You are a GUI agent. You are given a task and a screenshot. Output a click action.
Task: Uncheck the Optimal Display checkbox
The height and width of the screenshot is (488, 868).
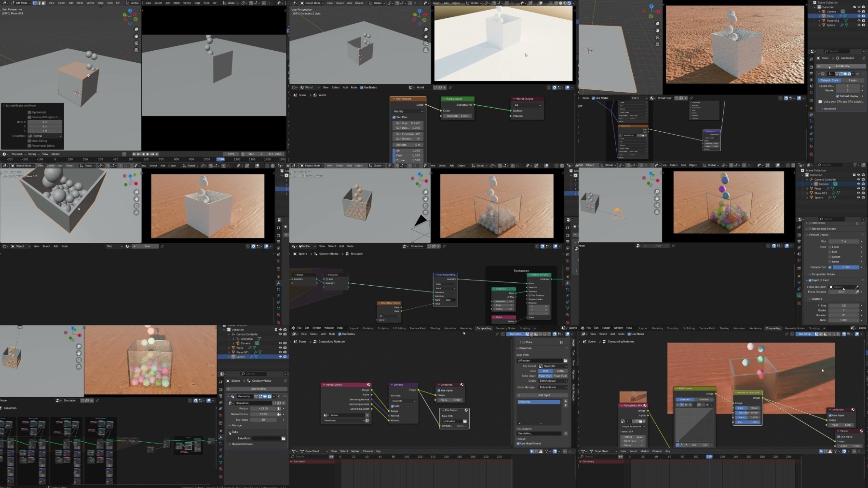click(x=837, y=96)
